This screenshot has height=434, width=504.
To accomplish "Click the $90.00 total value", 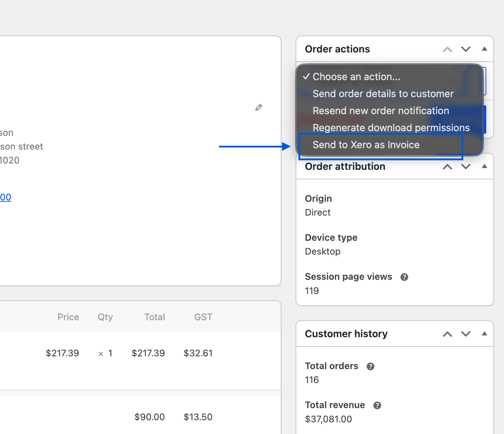I will click(x=150, y=417).
